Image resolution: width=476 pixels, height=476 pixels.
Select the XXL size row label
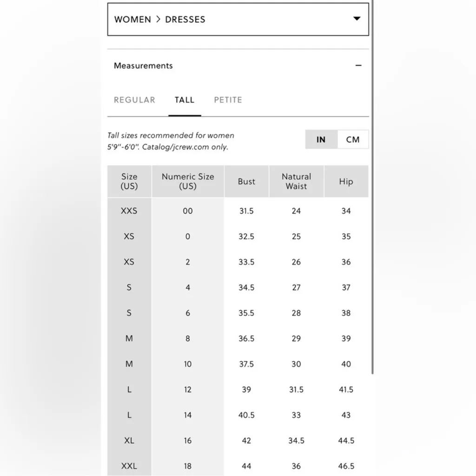tap(129, 466)
